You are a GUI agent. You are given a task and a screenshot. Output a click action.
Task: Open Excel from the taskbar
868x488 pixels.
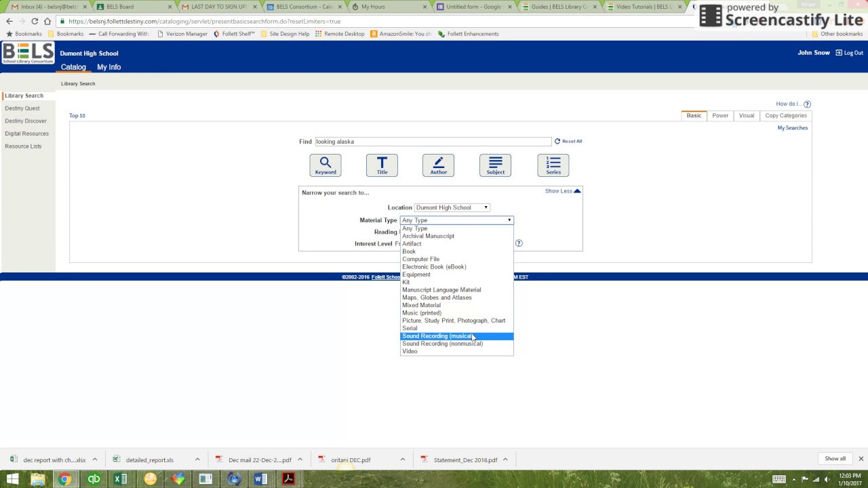click(x=121, y=479)
